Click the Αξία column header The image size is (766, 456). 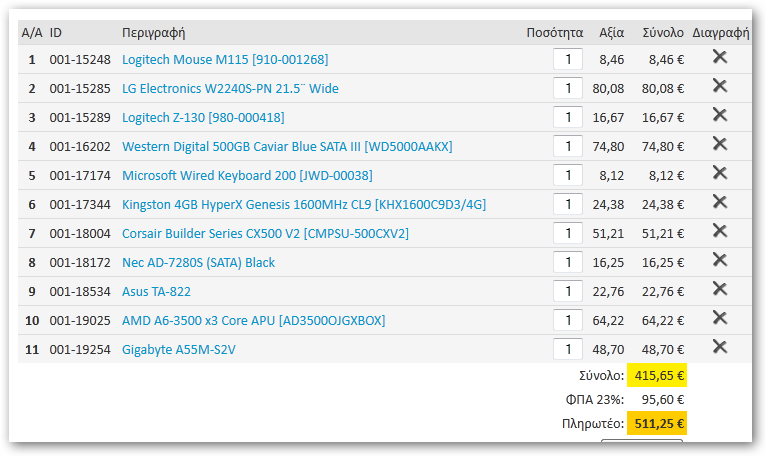click(x=612, y=33)
